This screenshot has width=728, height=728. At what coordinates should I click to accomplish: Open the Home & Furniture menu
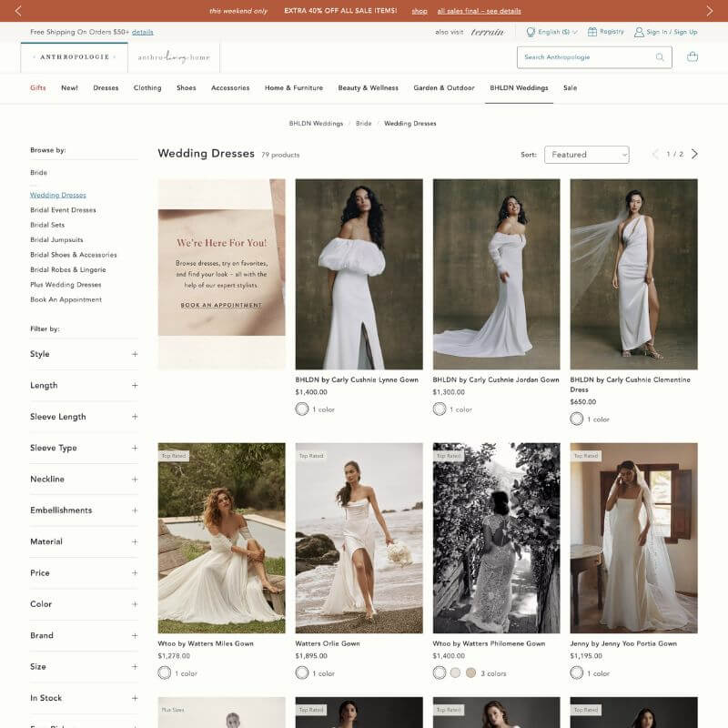[x=294, y=87]
